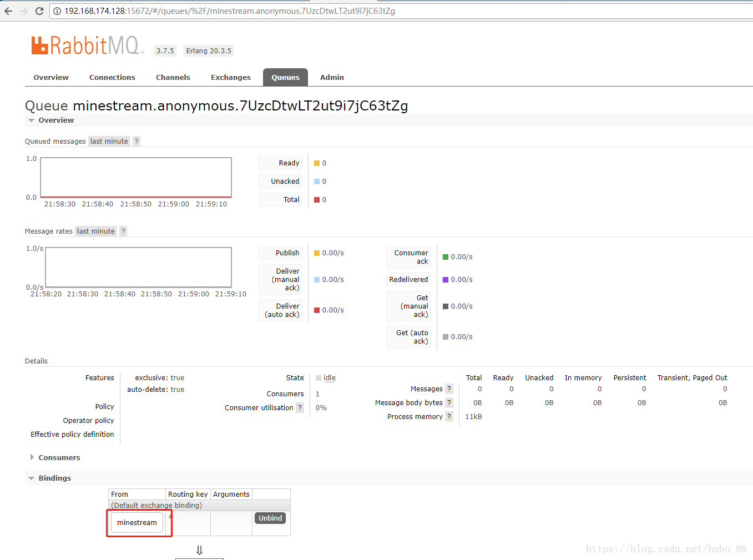Open the minestream exchange link
The width and height of the screenshot is (753, 560).
click(x=137, y=523)
